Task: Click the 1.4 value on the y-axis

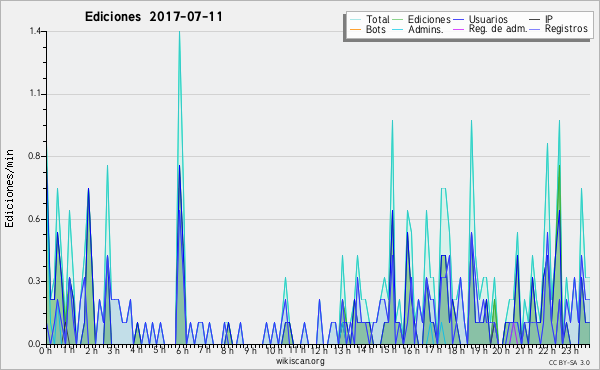Action: 35,31
